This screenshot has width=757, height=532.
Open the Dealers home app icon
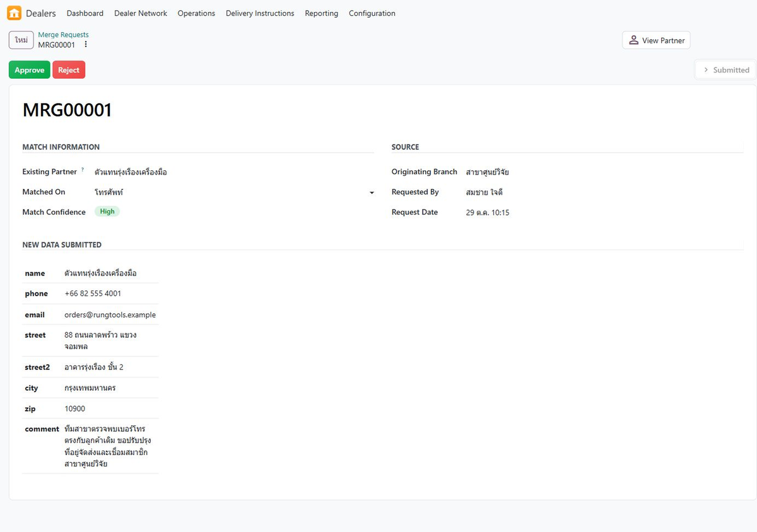tap(14, 13)
